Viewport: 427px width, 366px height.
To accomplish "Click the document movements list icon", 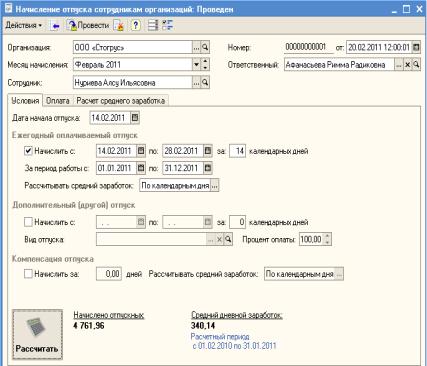I will [x=153, y=26].
